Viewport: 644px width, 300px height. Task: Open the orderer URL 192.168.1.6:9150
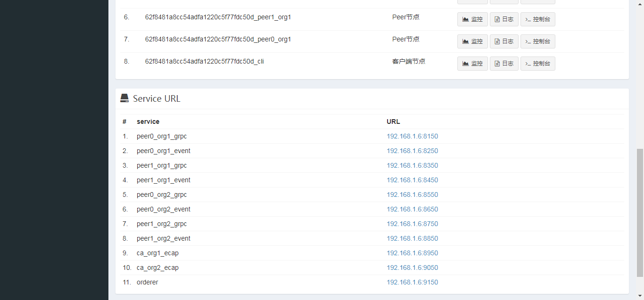(x=412, y=283)
